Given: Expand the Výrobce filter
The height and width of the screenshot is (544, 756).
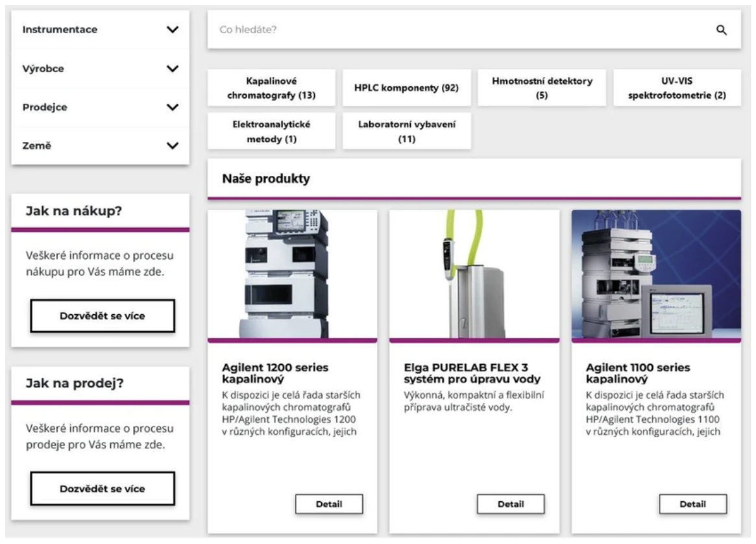Looking at the screenshot, I should (x=101, y=68).
